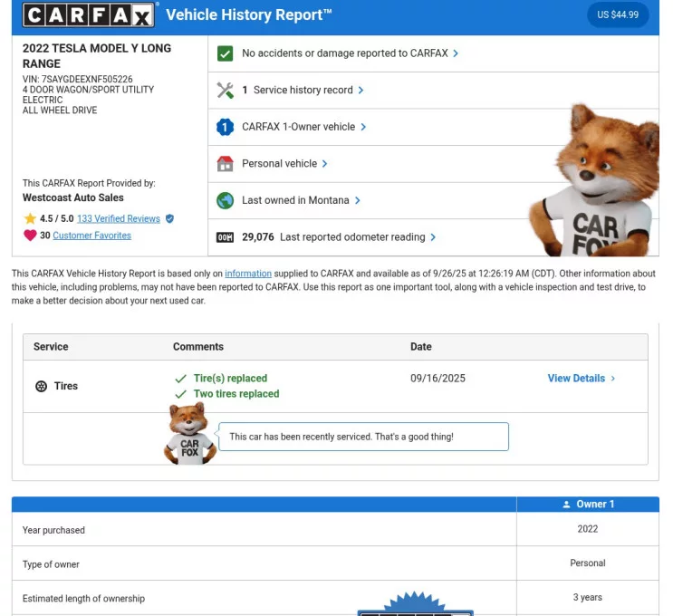Viewport: 673px width, 616px height.
Task: Open the Customer Favorites link
Action: click(91, 236)
